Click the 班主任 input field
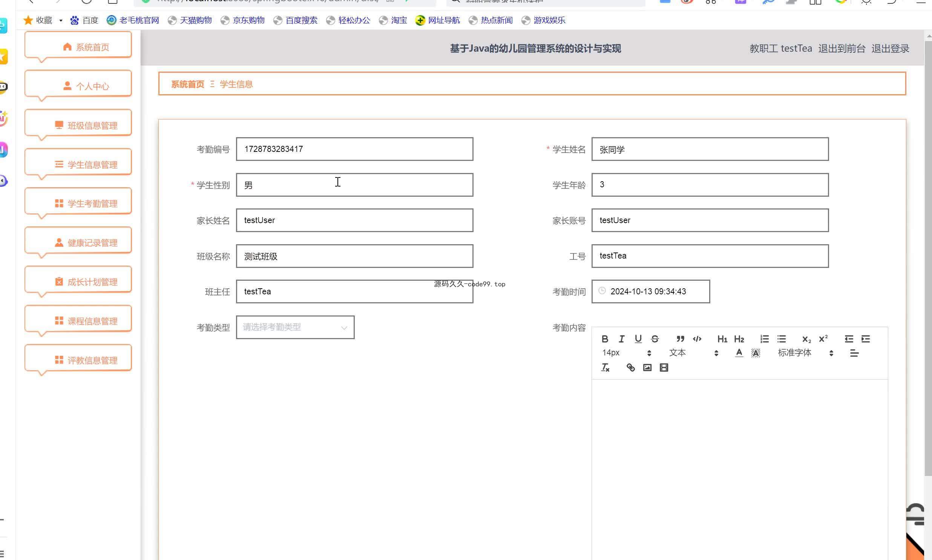This screenshot has height=560, width=932. pos(354,291)
